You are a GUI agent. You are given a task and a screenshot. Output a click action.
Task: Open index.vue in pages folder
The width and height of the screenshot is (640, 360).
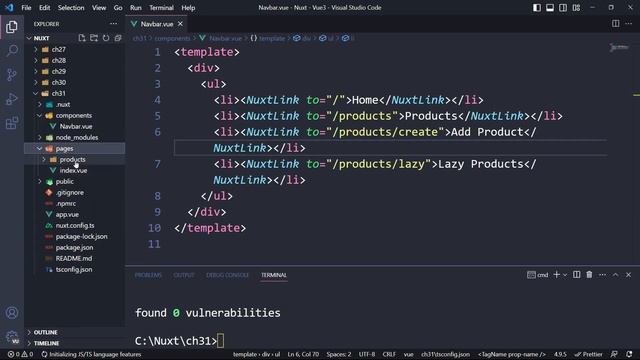(x=73, y=170)
